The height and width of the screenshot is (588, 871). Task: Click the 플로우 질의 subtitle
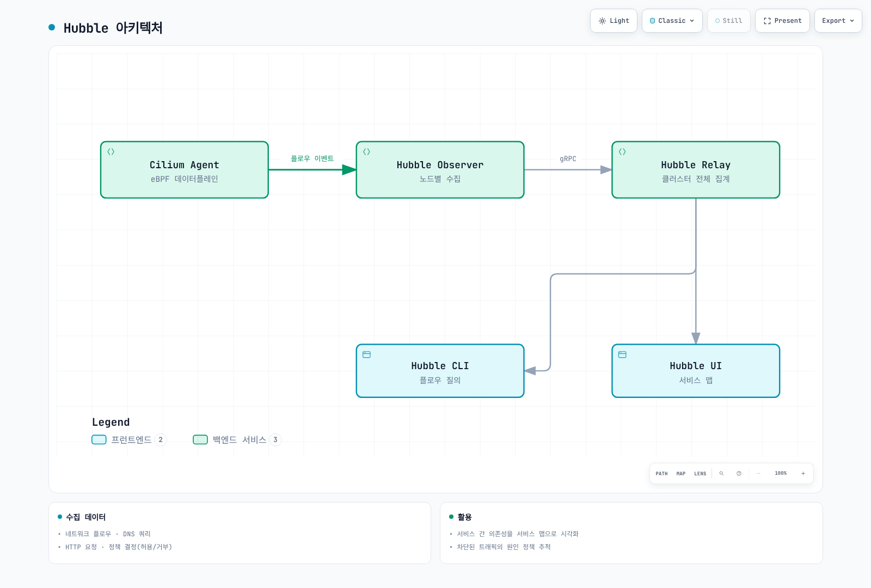[x=440, y=381]
